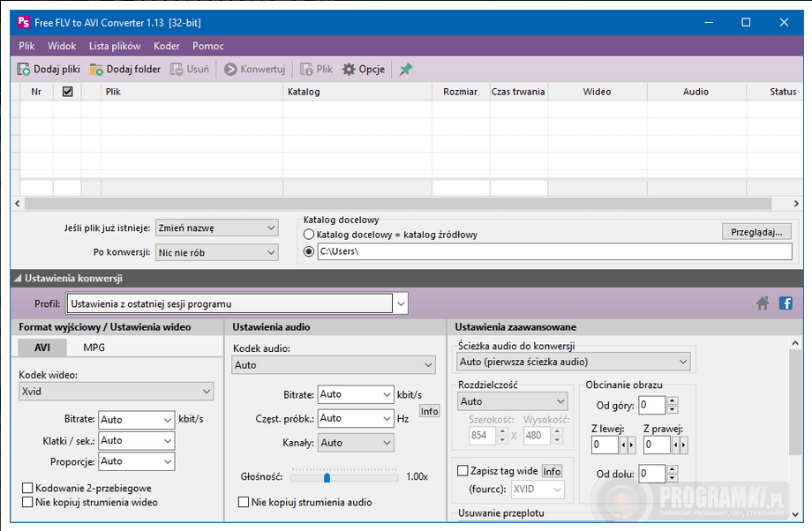Image resolution: width=812 pixels, height=531 pixels.
Task: Increase the Od góry crop stepper
Action: click(x=673, y=400)
